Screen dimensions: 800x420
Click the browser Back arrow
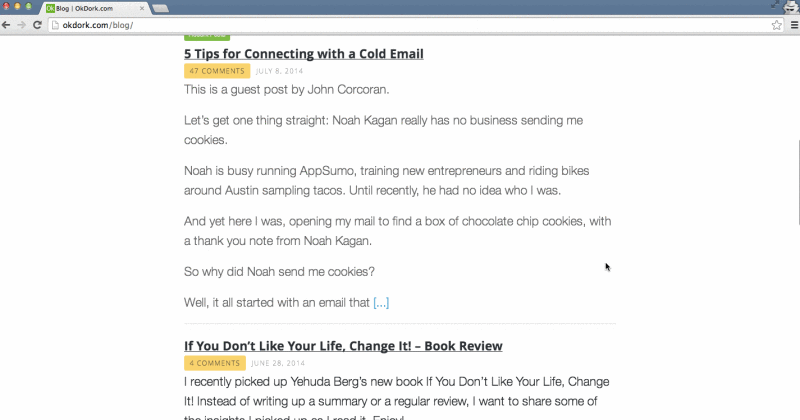click(x=6, y=25)
